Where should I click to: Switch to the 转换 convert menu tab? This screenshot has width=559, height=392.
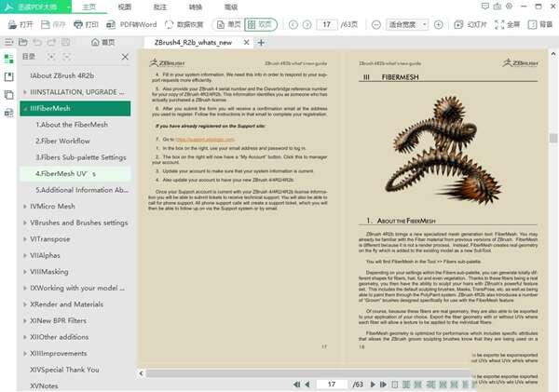[196, 7]
